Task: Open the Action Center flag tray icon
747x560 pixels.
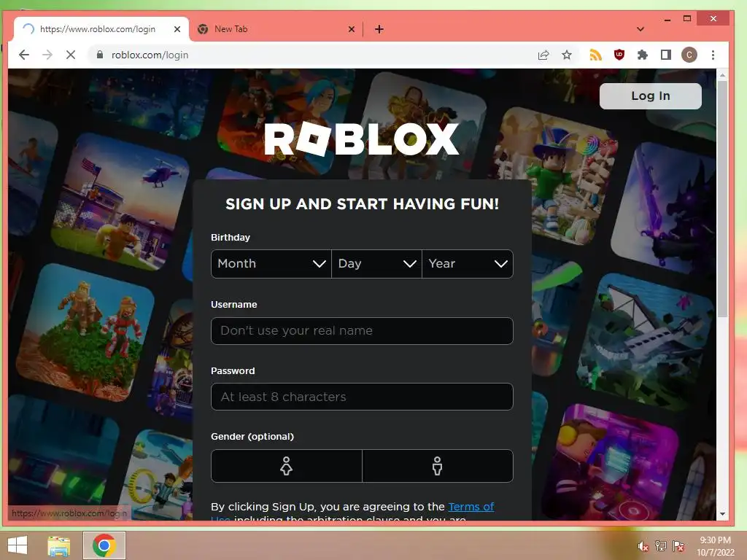Action: click(x=678, y=545)
